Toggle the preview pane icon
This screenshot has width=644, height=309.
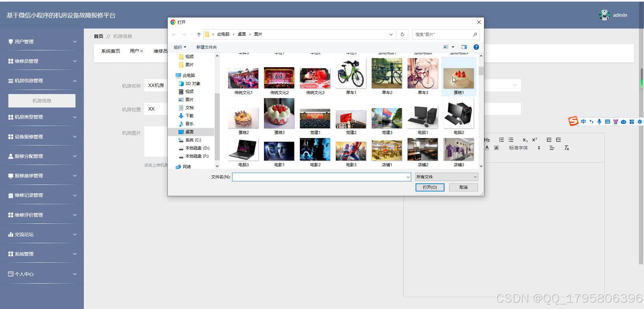click(x=464, y=47)
